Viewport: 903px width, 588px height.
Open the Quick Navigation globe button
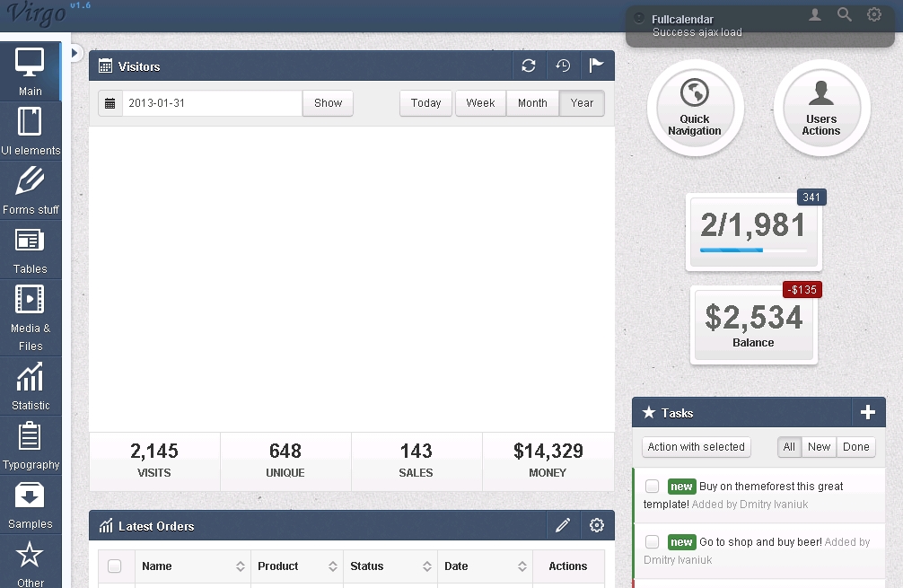coord(695,107)
